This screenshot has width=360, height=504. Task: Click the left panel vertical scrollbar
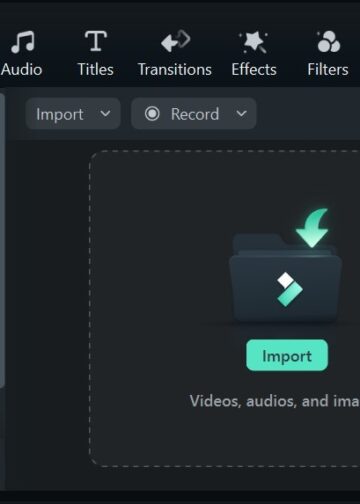coord(2,240)
